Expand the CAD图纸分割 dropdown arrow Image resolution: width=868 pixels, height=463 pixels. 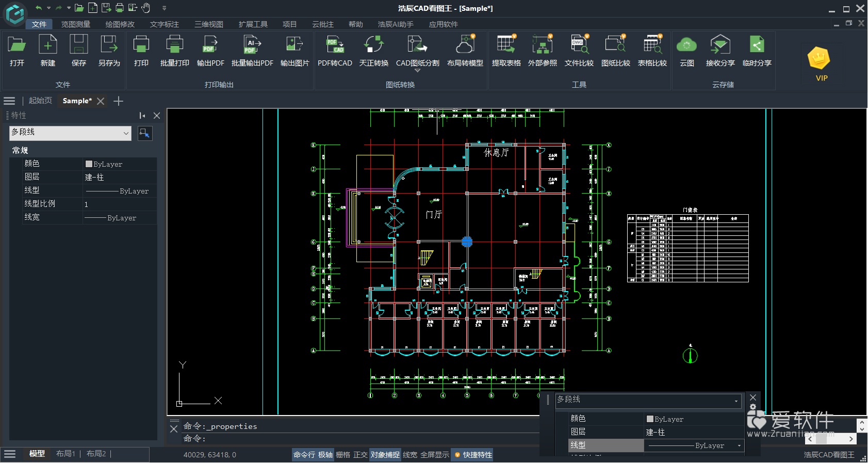[417, 71]
